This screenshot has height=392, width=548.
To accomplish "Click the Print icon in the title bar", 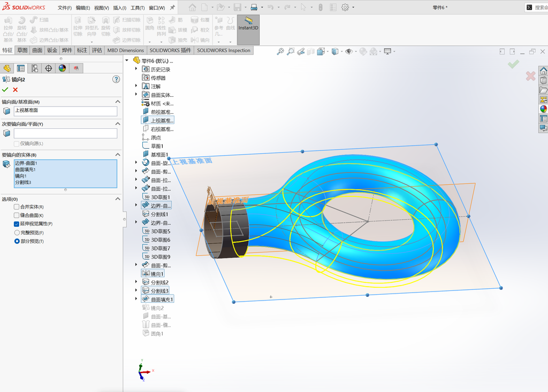I will point(254,7).
